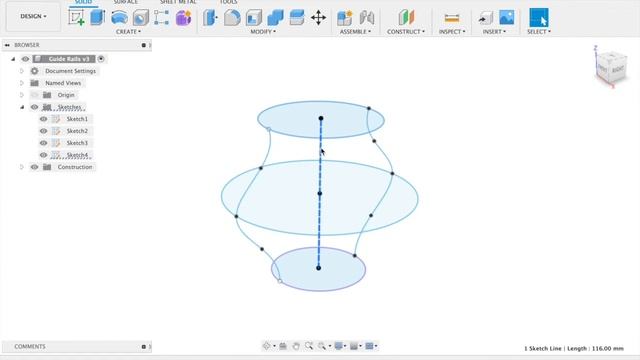Toggle visibility of the Construction folder

(34, 167)
